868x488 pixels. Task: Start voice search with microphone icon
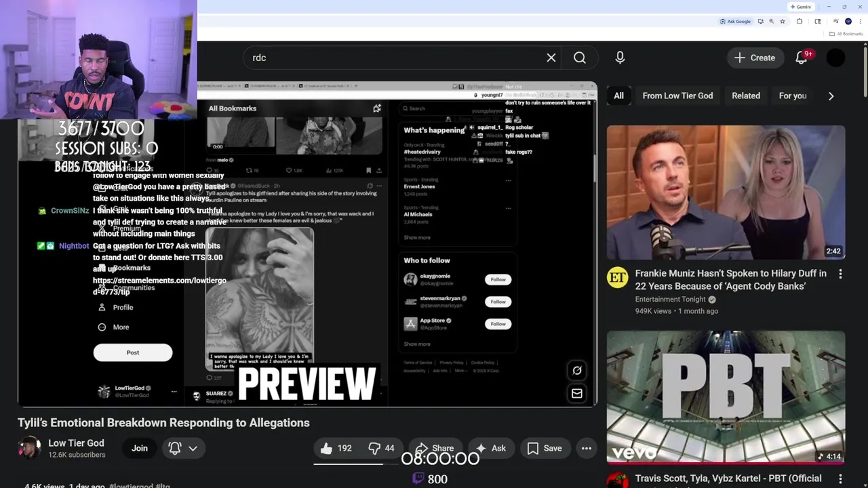click(620, 58)
